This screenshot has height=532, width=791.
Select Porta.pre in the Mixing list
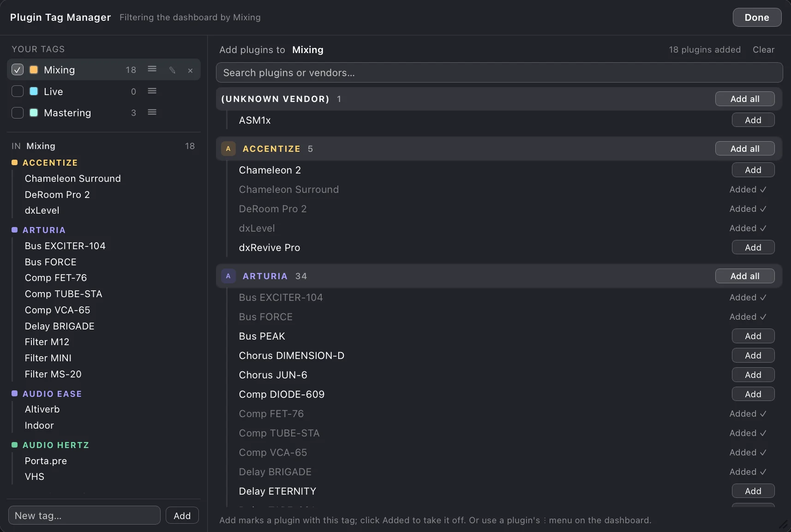[46, 461]
